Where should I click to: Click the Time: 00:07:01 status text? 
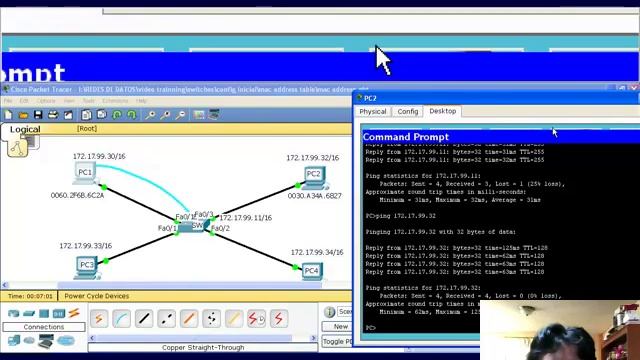coord(30,296)
